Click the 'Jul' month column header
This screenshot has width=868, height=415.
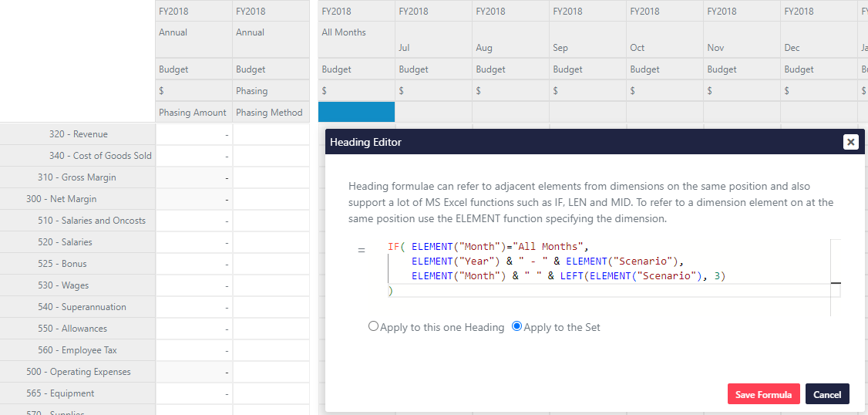tap(405, 48)
